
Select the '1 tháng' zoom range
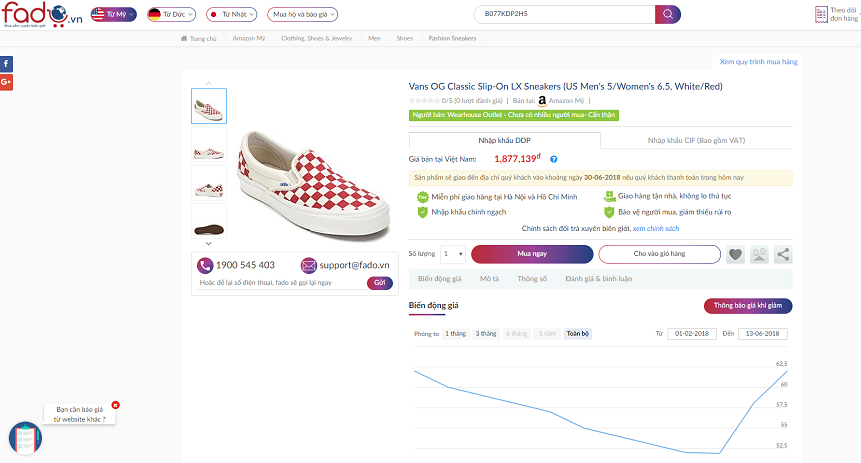[454, 333]
